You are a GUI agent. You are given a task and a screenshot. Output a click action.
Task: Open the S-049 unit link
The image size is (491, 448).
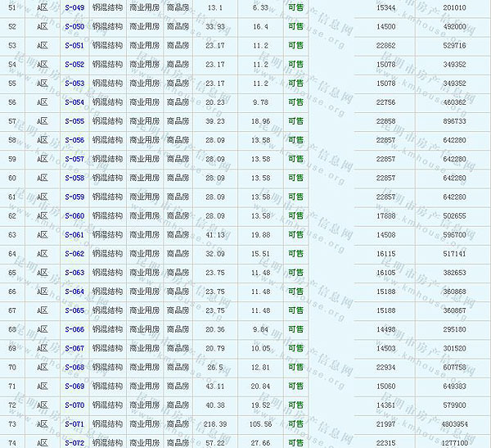click(x=74, y=7)
